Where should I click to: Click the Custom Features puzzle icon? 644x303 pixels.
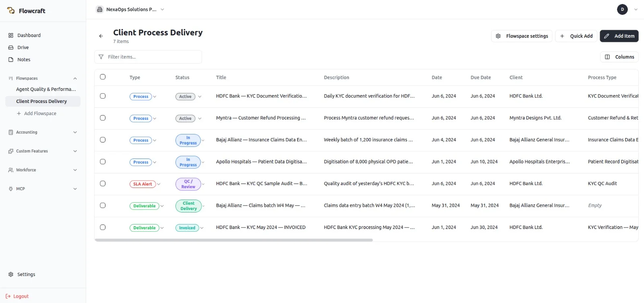11,151
